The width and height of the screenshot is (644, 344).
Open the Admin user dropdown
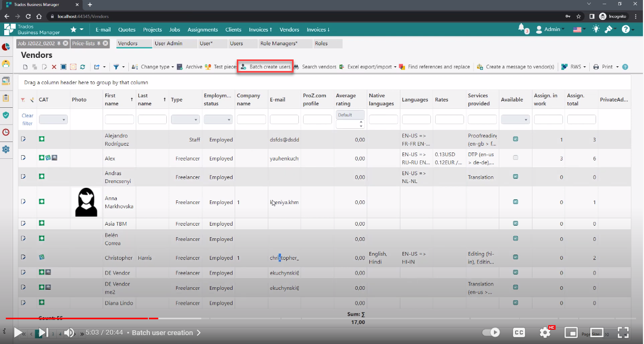[x=550, y=29]
